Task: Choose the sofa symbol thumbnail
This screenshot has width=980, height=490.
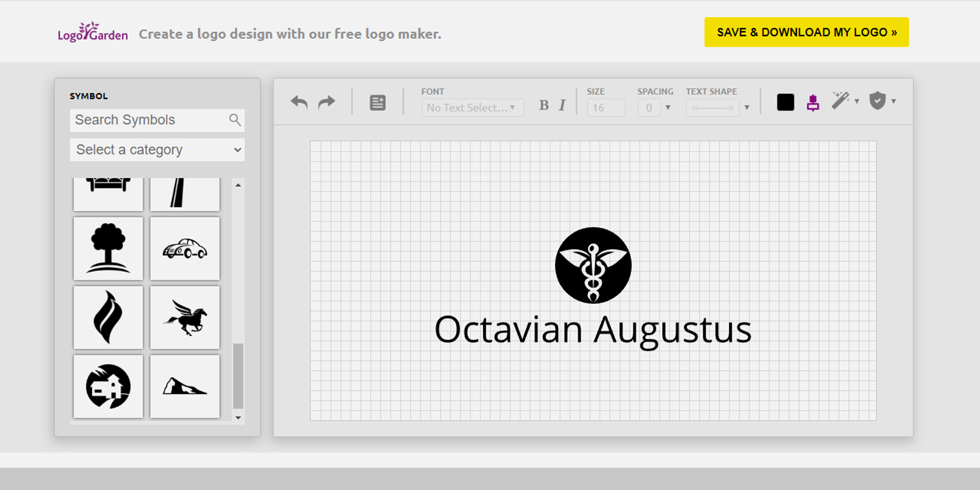Action: [108, 194]
